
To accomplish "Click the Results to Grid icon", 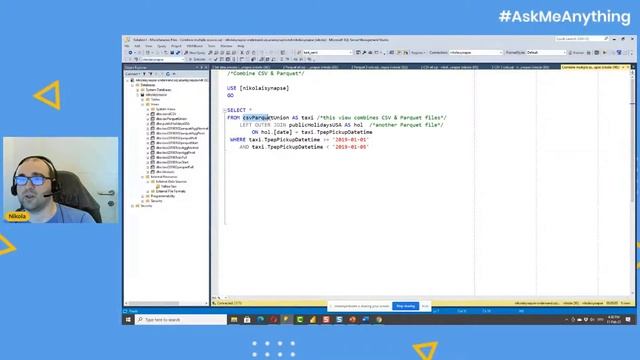I will [267, 60].
